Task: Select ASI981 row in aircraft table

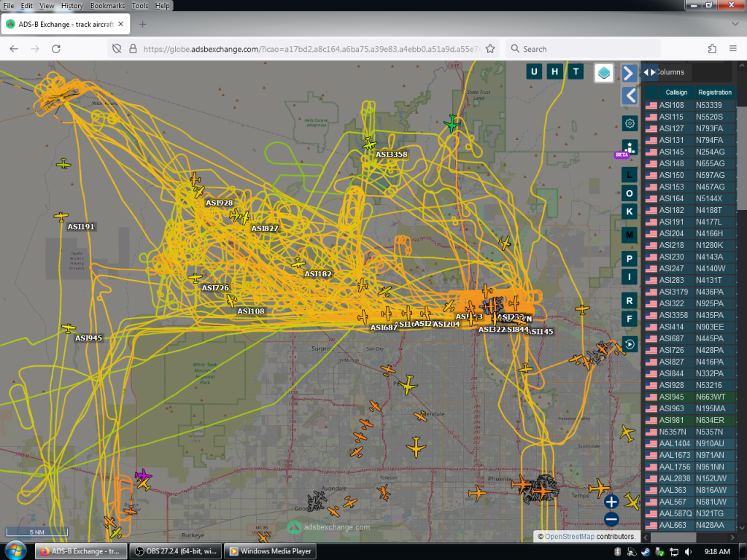Action: click(690, 420)
